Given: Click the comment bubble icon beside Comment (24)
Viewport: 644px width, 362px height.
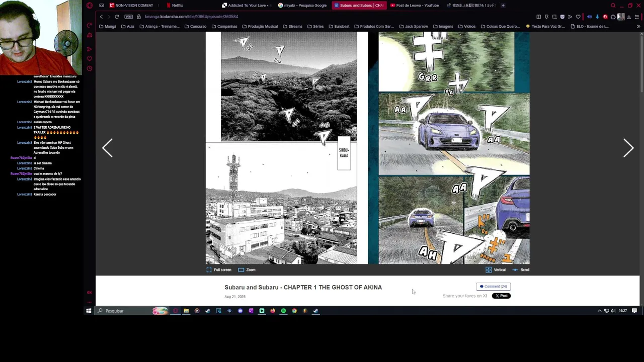Looking at the screenshot, I should (x=481, y=287).
